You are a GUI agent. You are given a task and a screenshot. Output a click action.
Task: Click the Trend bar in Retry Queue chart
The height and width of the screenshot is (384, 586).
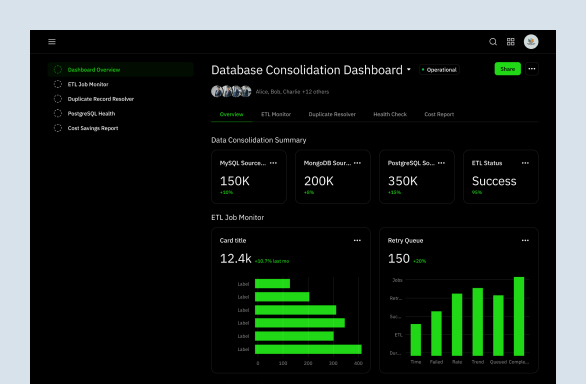pos(478,322)
